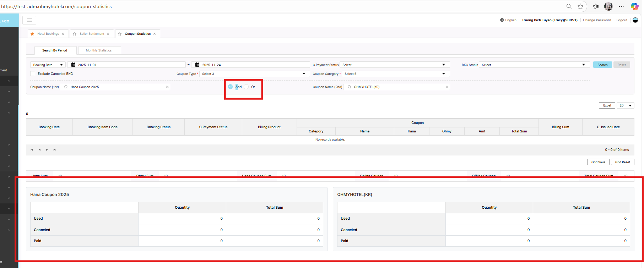Click the hamburger menu icon
Image resolution: width=644 pixels, height=268 pixels.
pyautogui.click(x=29, y=20)
